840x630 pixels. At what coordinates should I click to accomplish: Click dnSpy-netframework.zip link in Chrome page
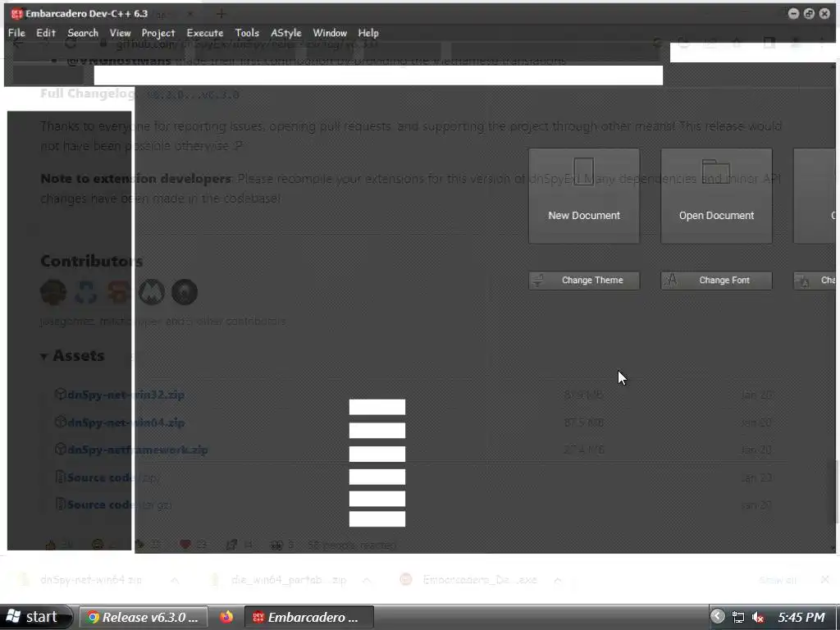pos(138,450)
